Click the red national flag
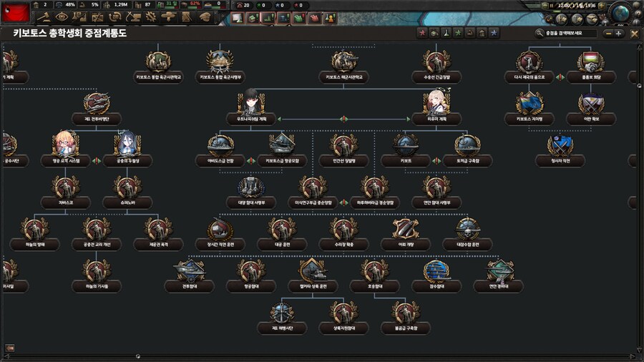The image size is (644, 362). [x=15, y=11]
